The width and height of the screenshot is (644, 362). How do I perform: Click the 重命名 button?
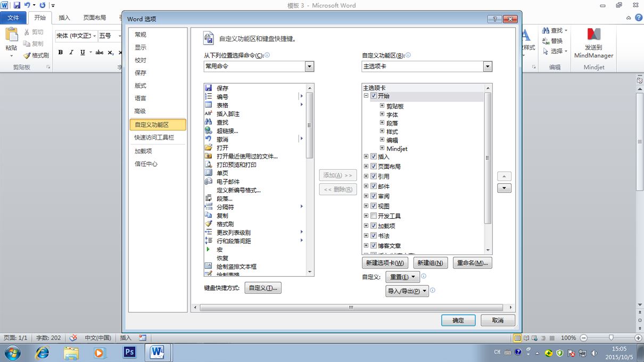[x=473, y=263]
